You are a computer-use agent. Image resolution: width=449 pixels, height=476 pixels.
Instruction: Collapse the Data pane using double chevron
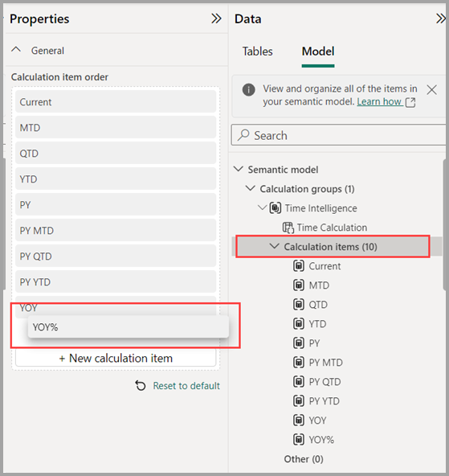[x=441, y=18]
